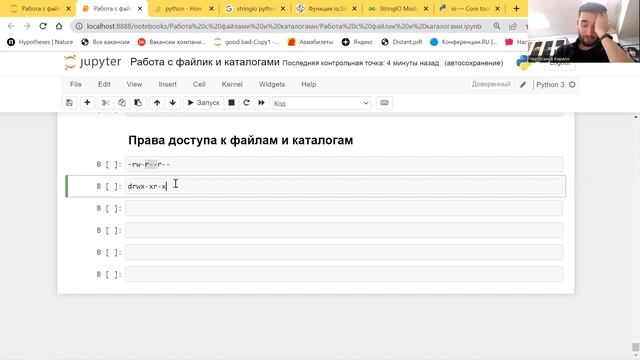Click heading Права доступа к файлам и каталогам
This screenshot has height=360, width=640.
(240, 140)
